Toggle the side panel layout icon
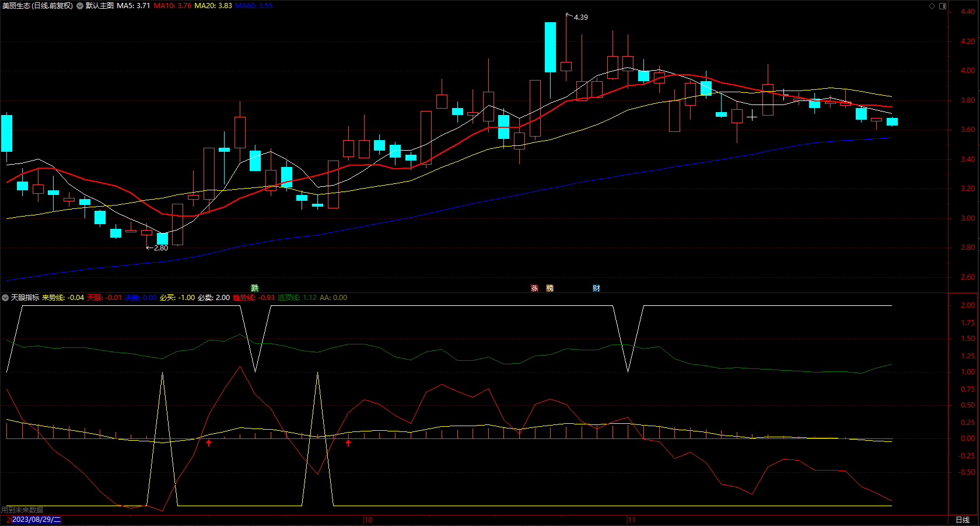The width and height of the screenshot is (980, 526). tap(943, 6)
